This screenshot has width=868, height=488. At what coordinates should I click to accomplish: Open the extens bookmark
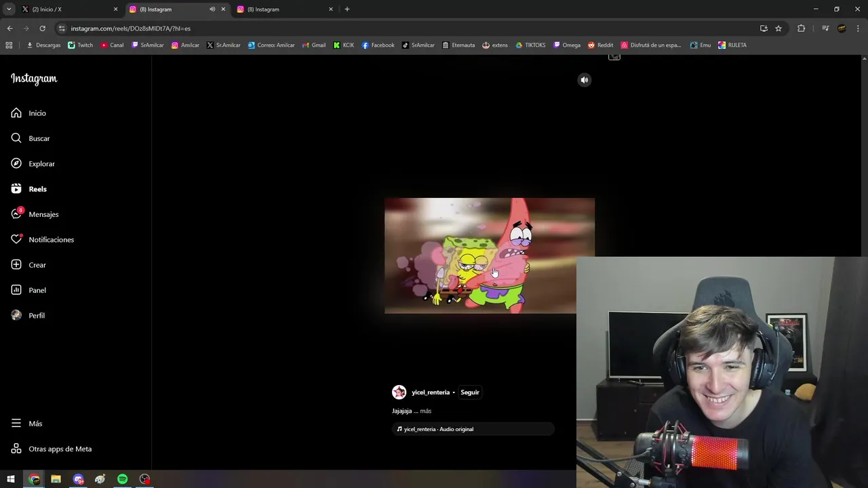point(495,45)
